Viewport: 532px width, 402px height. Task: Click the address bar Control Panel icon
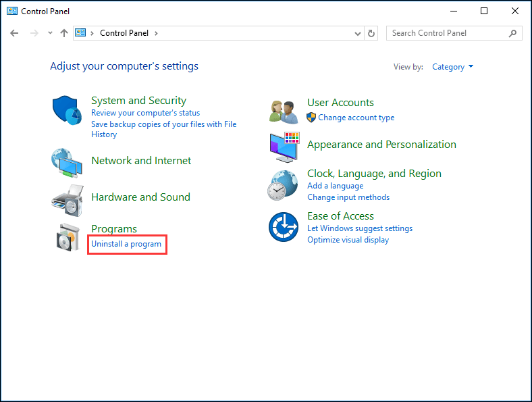click(x=80, y=32)
